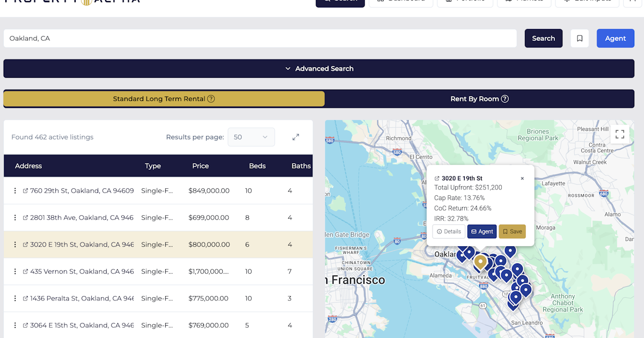Expand the Advanced Search panel
Viewport: 644px width, 338px height.
319,69
